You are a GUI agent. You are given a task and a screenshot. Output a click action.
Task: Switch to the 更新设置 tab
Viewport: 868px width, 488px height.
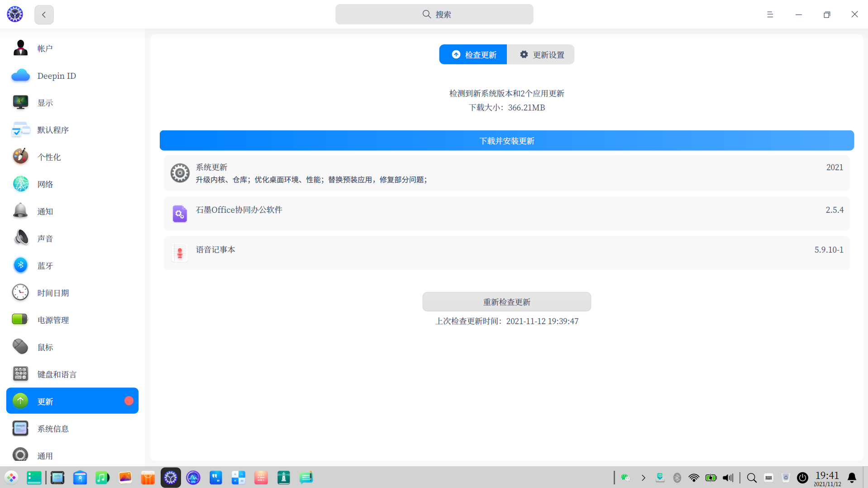(x=541, y=54)
